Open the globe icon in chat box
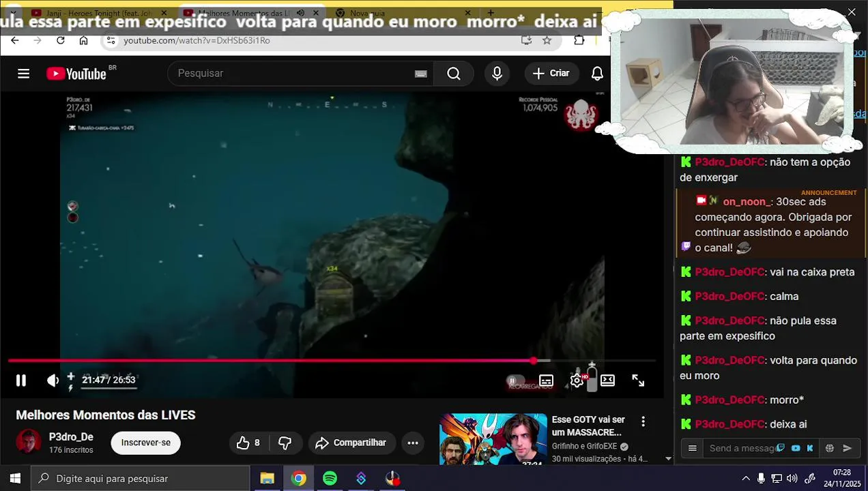 pyautogui.click(x=830, y=448)
